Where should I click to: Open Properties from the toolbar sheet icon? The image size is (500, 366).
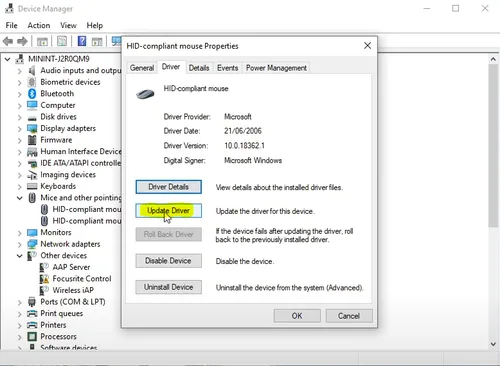[x=62, y=41]
